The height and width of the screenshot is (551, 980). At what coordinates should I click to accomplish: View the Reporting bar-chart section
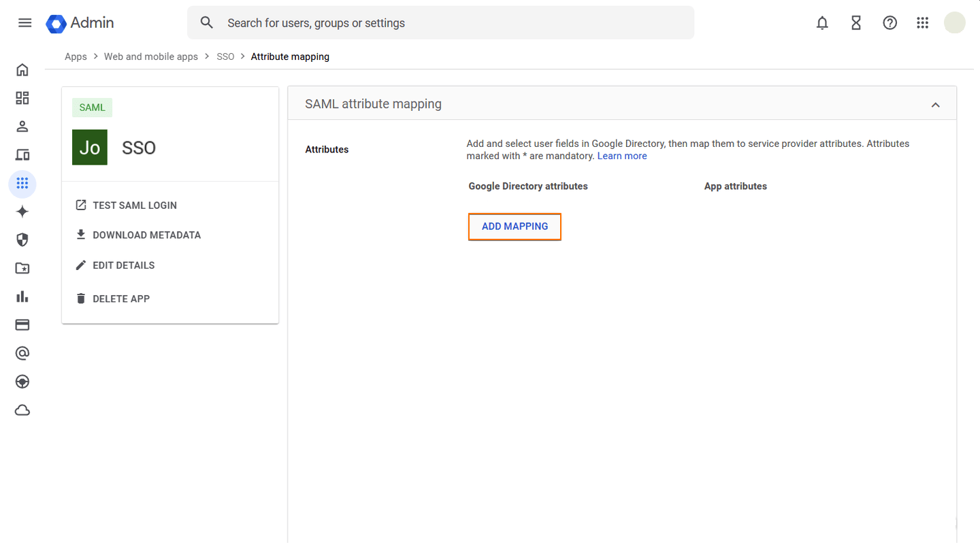[x=22, y=296]
